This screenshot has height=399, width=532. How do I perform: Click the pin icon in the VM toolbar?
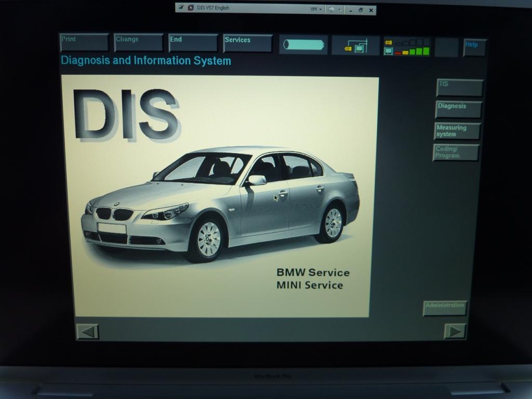[x=181, y=7]
